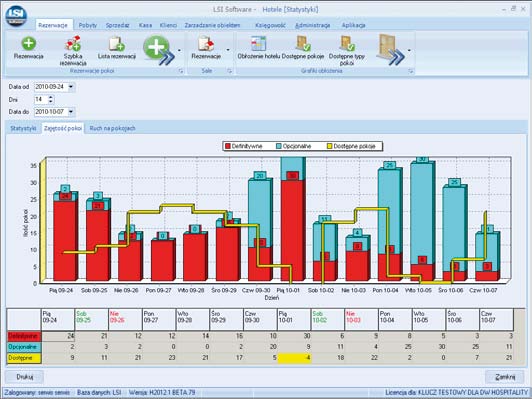Image resolution: width=532 pixels, height=399 pixels.
Task: Click the Zamknij button
Action: (505, 377)
